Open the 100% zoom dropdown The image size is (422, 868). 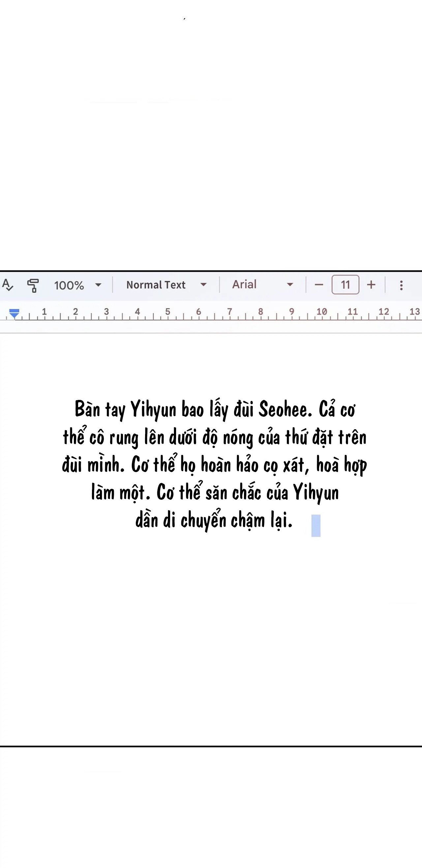tap(77, 285)
